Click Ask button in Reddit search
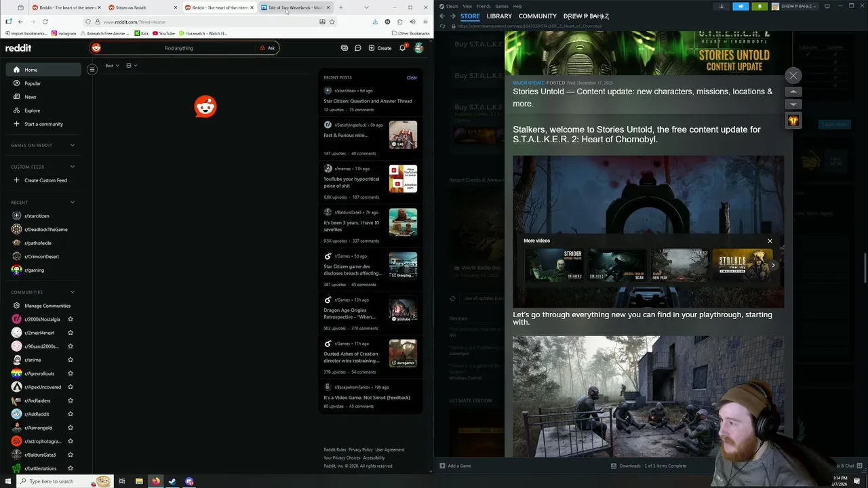This screenshot has width=868, height=488. coord(267,48)
